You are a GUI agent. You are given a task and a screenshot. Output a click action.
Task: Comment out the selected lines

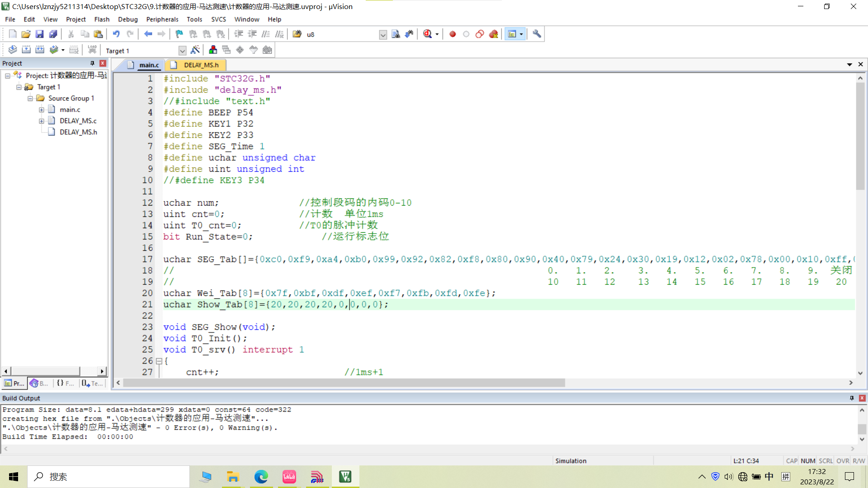266,34
